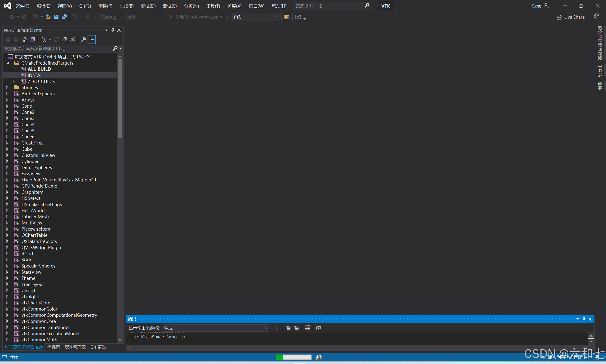This screenshot has width=606, height=364.
Task: Click the New Project toolbar icon
Action: [36, 17]
